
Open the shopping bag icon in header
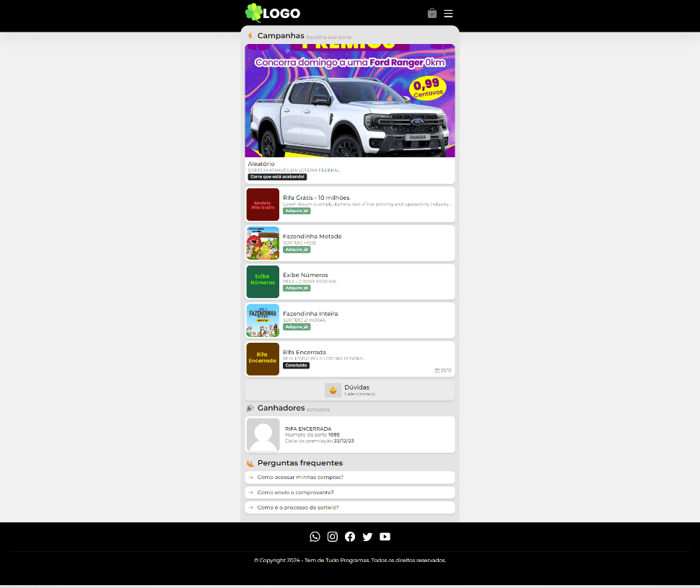(x=432, y=14)
